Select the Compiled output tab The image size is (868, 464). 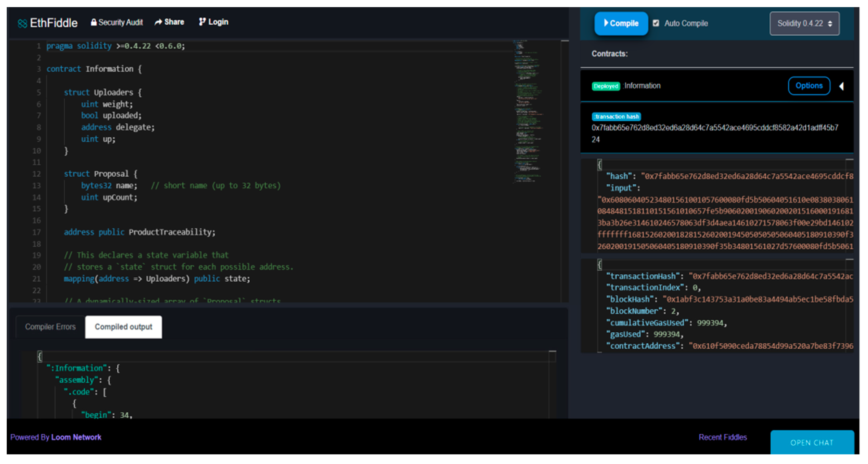[x=123, y=327]
